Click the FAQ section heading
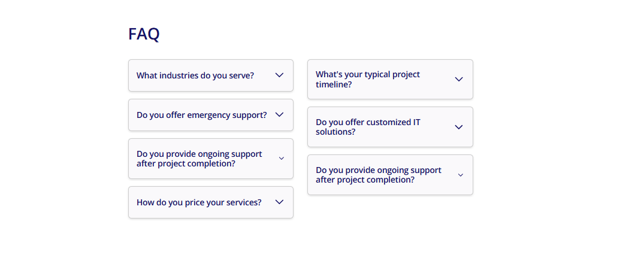644x258 pixels. click(144, 34)
